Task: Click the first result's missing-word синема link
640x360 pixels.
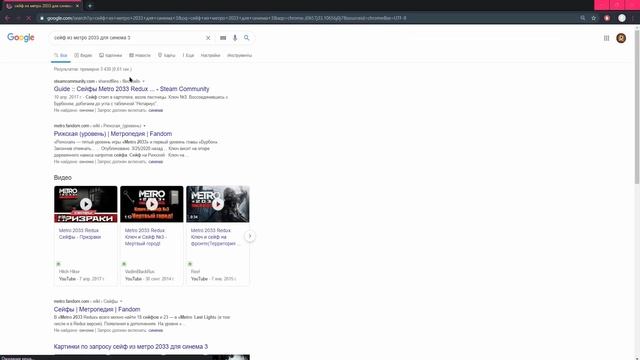Action: coord(156,110)
